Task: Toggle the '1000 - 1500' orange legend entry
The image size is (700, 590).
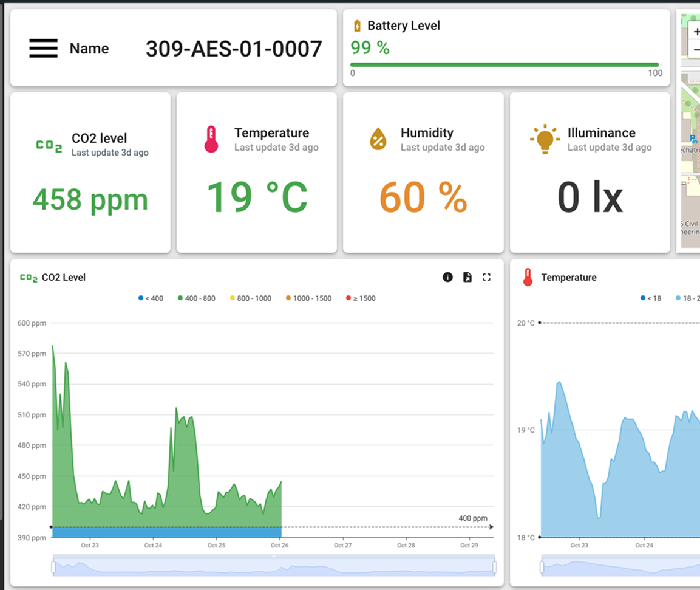Action: 306,298
